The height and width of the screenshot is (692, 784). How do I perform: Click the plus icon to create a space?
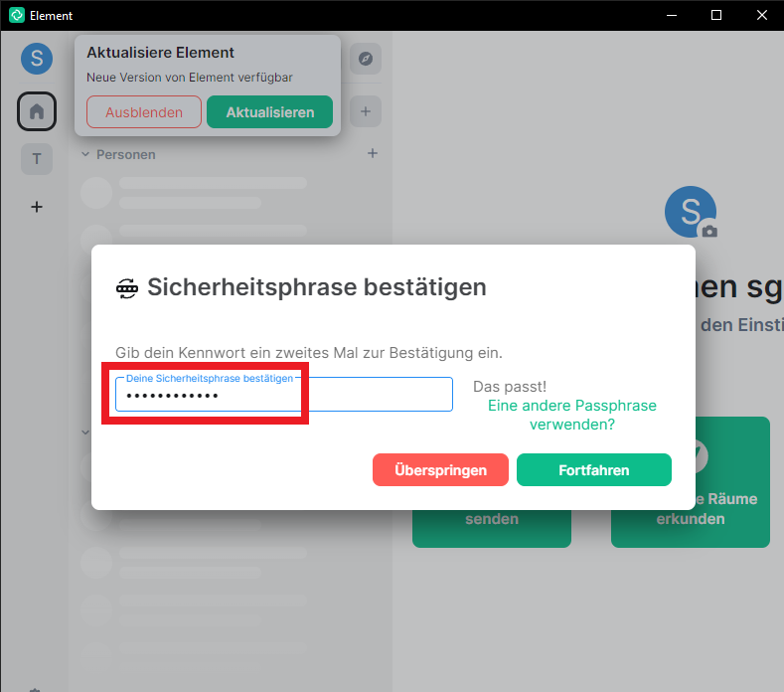click(x=37, y=207)
